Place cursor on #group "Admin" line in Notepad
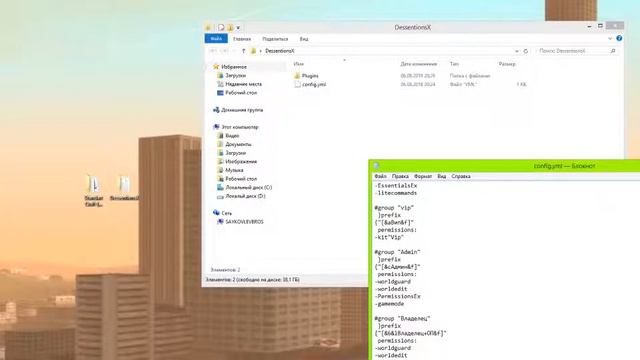The image size is (640, 360). [397, 252]
